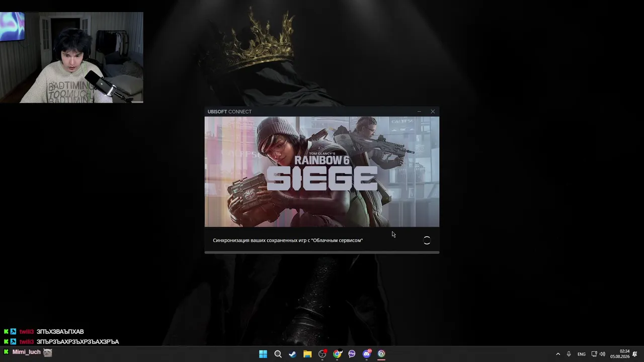Open the notification bell

tap(635, 354)
